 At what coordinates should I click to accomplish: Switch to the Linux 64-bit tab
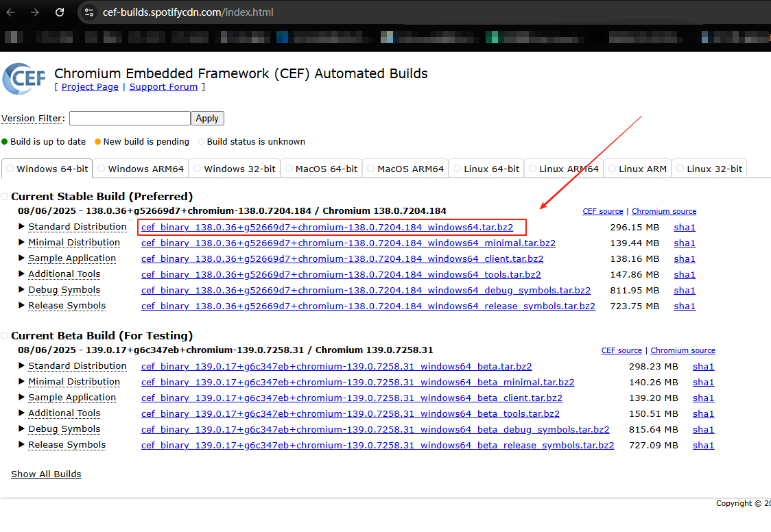click(x=486, y=169)
